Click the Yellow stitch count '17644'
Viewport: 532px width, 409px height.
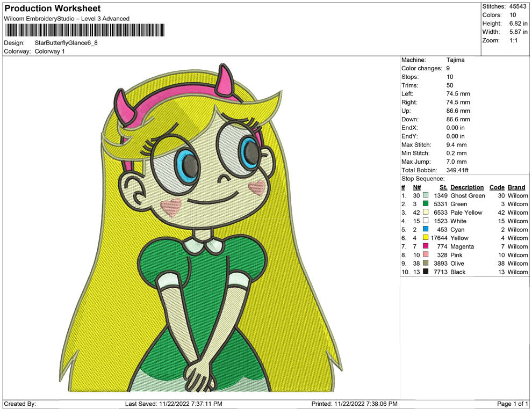[439, 238]
